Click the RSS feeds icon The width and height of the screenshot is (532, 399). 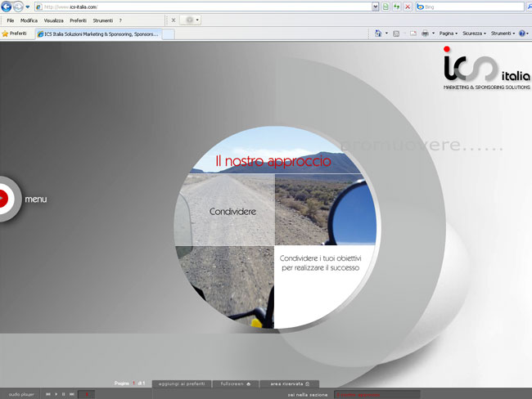point(396,34)
